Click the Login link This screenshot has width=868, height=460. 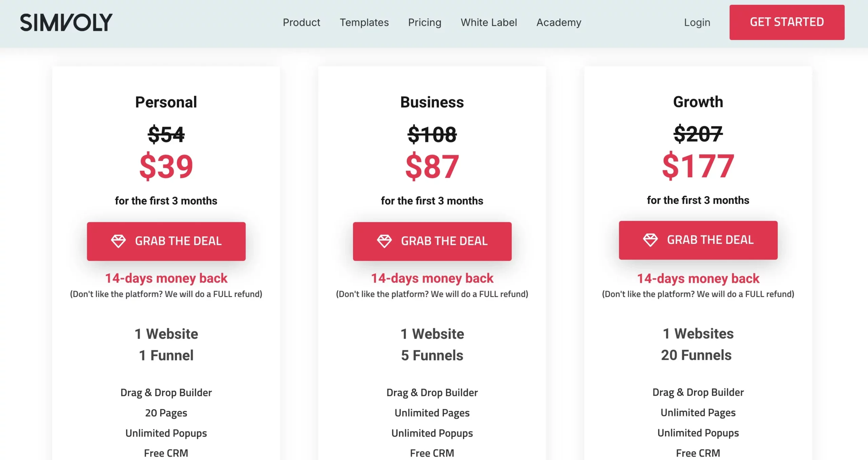coord(697,22)
